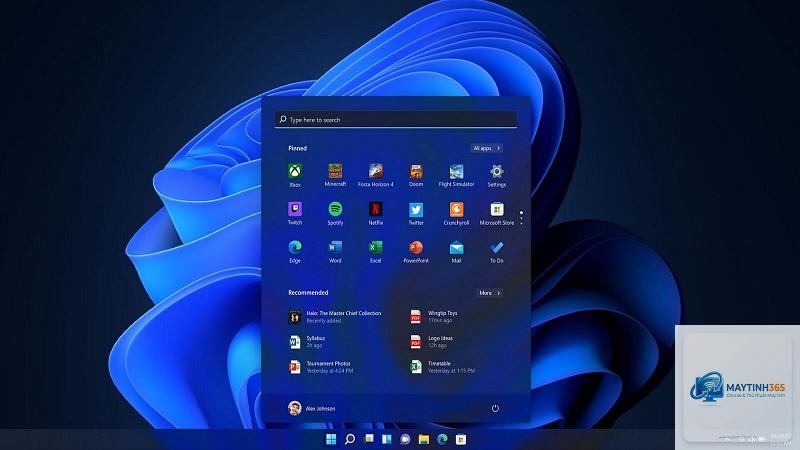The height and width of the screenshot is (450, 800).
Task: Open the Netflix app
Action: click(x=376, y=213)
